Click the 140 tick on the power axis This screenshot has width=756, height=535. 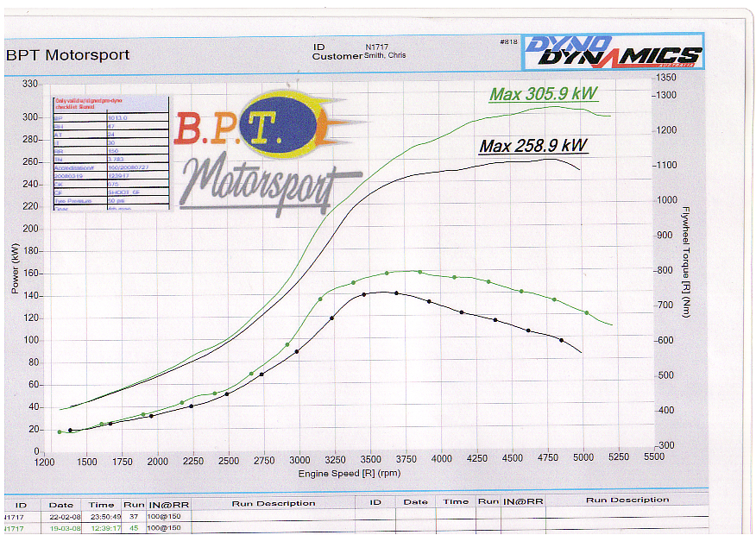(x=30, y=296)
